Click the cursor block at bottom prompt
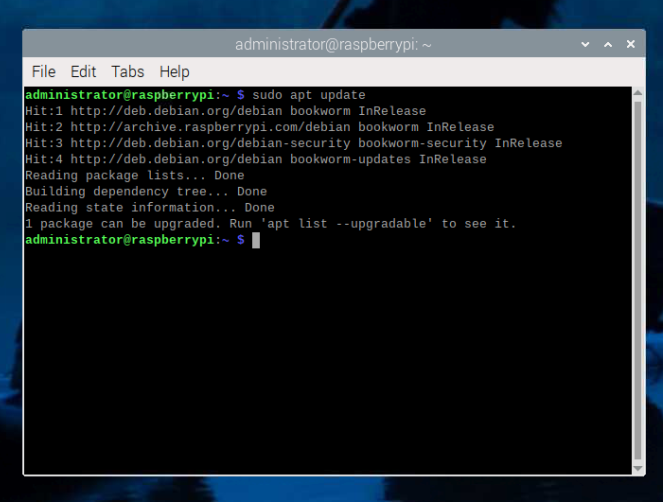Viewport: 663px width, 502px height. click(x=256, y=240)
